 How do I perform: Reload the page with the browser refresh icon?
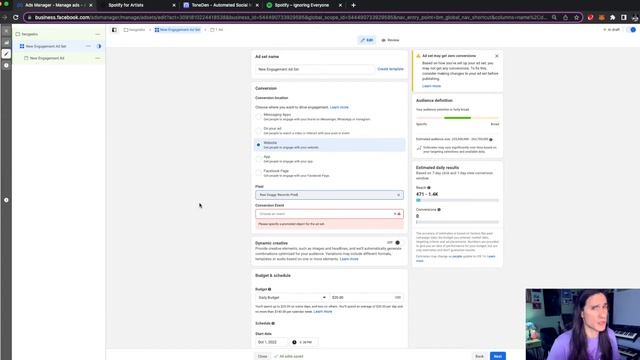[16, 18]
